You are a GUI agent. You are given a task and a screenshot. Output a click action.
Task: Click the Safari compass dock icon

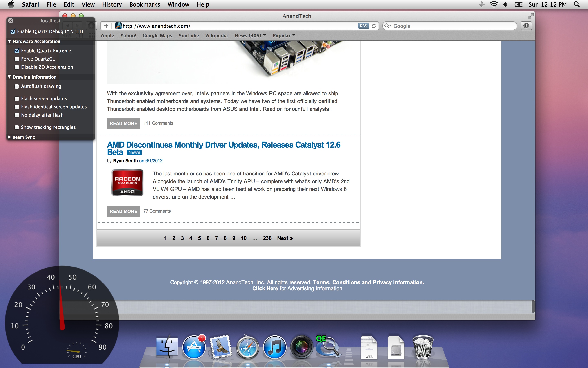click(x=248, y=347)
